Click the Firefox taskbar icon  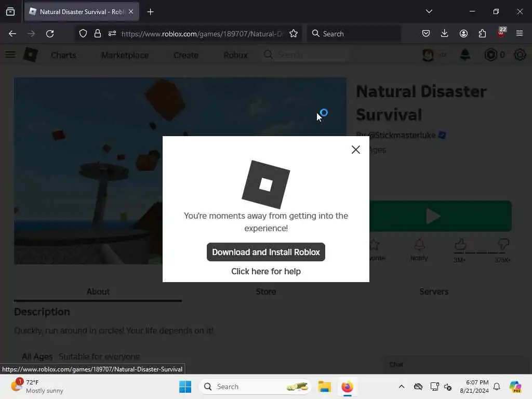[x=347, y=387]
